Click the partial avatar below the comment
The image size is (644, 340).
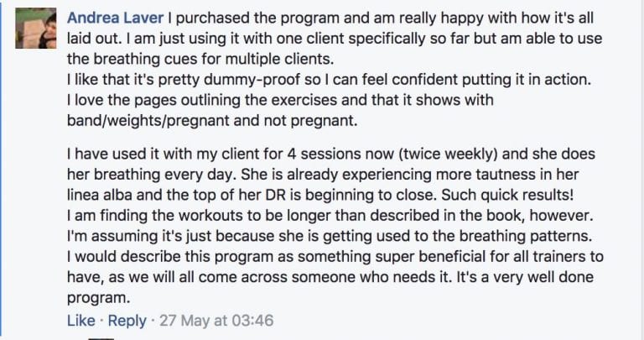click(101, 338)
